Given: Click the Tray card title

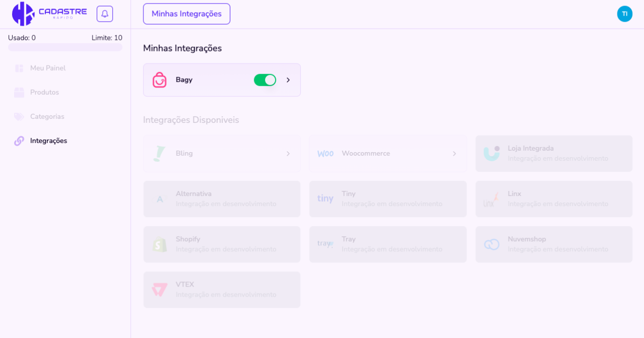Looking at the screenshot, I should [x=349, y=239].
